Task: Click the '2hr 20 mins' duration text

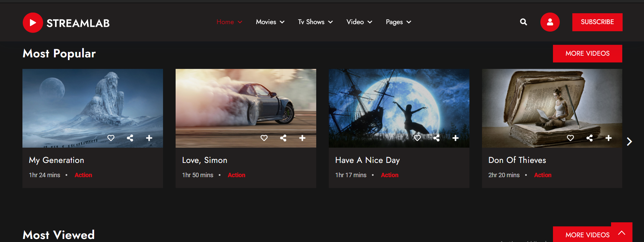Action: 504,175
